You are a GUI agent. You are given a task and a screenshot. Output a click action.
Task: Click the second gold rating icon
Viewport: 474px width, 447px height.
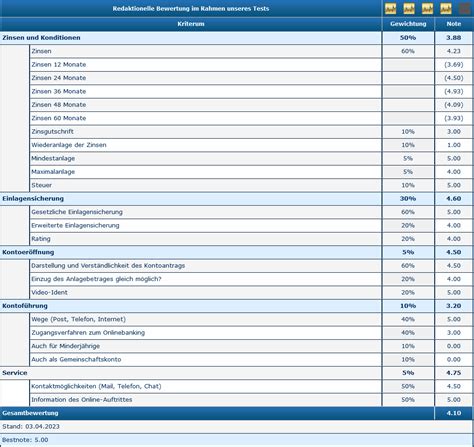[409, 9]
